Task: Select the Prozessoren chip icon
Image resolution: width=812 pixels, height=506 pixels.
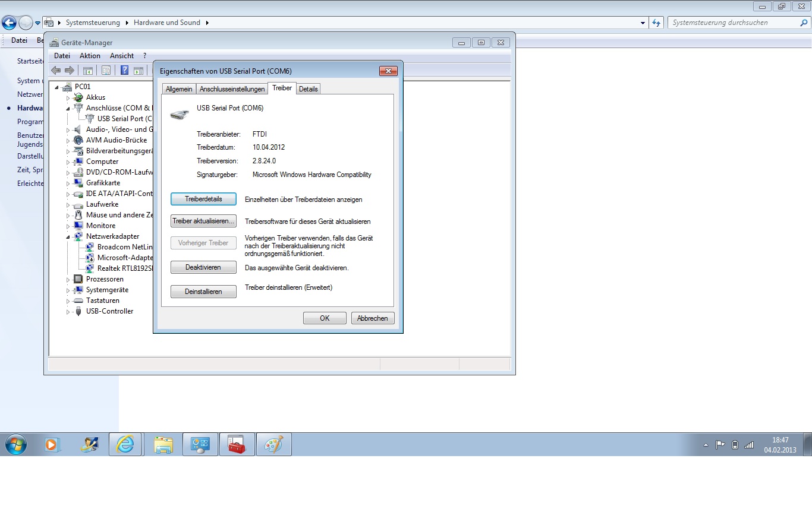Action: click(78, 279)
